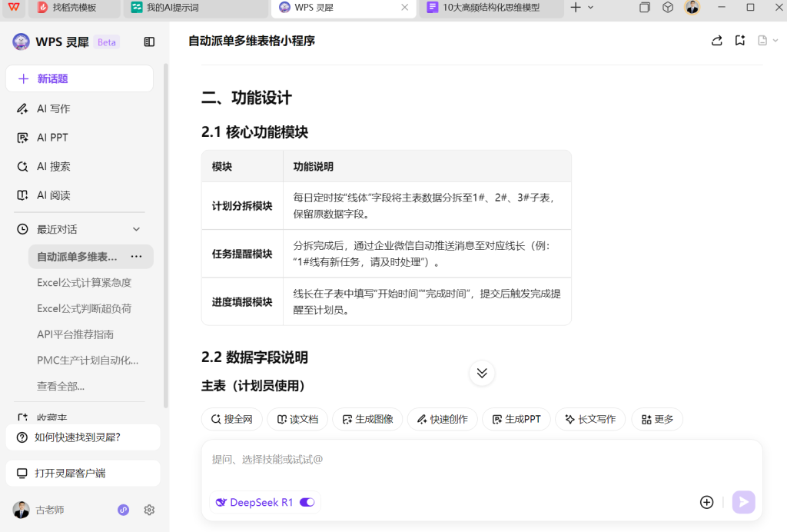
Task: Open the API平台推荐指南 conversation
Action: [75, 334]
